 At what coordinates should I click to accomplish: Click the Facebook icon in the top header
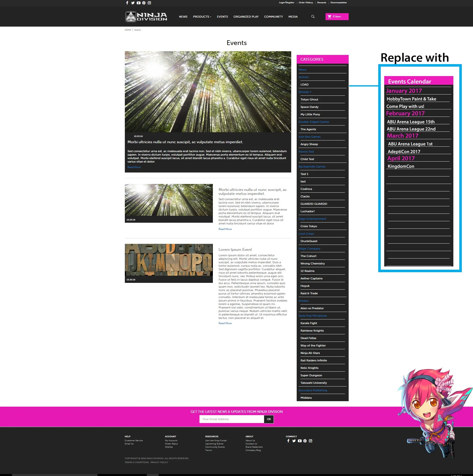pyautogui.click(x=127, y=3)
